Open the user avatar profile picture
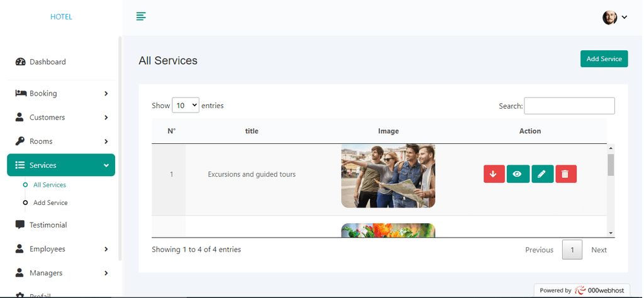The width and height of the screenshot is (644, 298). (x=609, y=17)
